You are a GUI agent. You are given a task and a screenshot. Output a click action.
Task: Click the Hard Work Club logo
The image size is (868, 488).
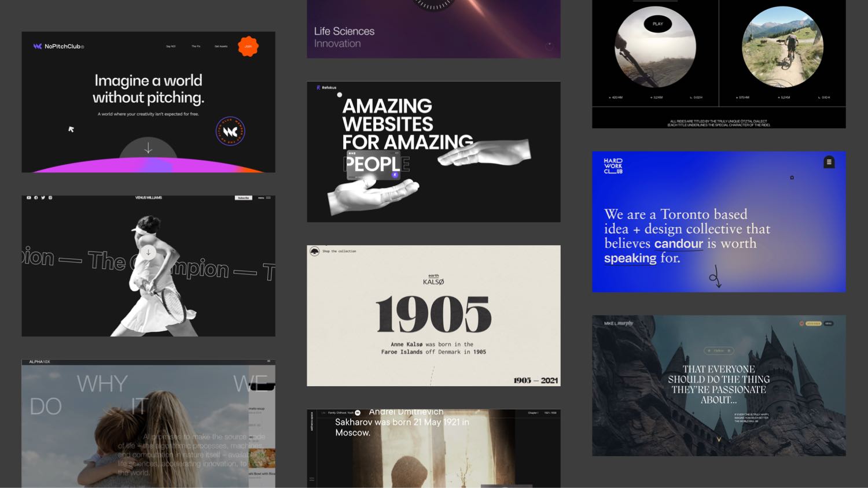pyautogui.click(x=613, y=166)
